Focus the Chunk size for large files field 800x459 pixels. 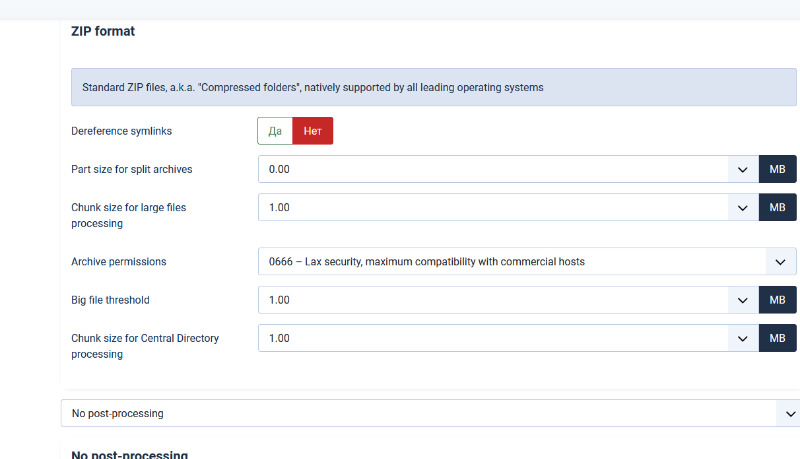click(x=493, y=208)
